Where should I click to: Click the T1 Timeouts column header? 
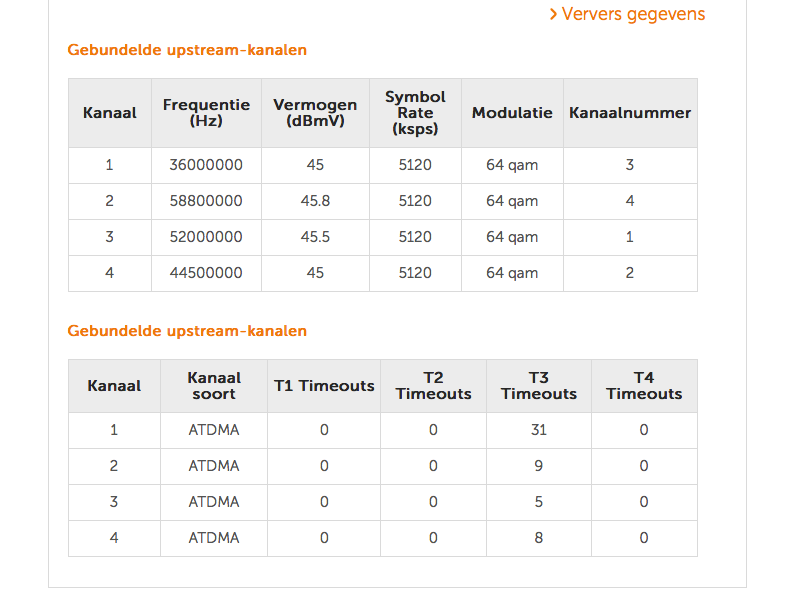[324, 386]
